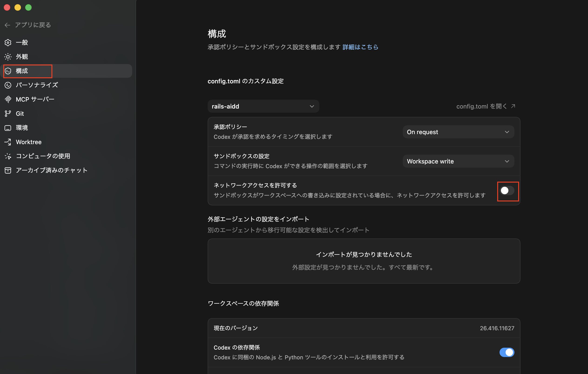
Task: Enable the ネットワークアクセスを許可する toggle
Action: coord(507,190)
